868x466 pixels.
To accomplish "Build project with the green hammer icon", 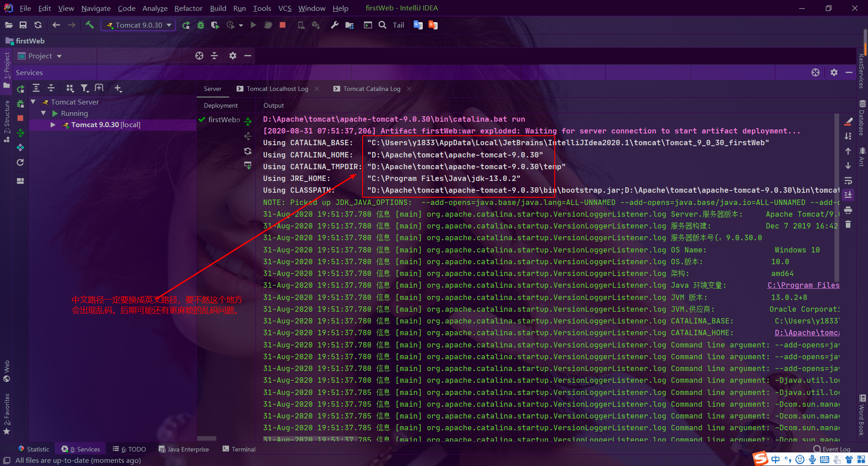I will pyautogui.click(x=90, y=25).
